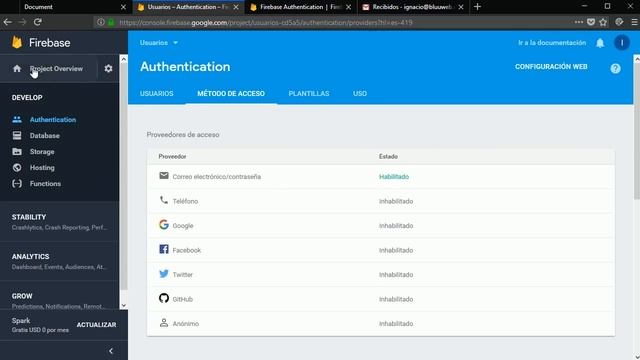
Task: Expand the STABILITY section
Action: point(60,222)
